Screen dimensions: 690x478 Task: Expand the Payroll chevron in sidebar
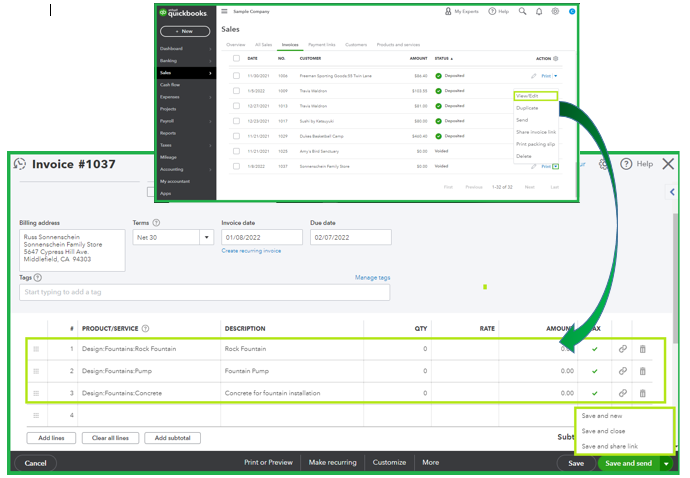tap(210, 121)
